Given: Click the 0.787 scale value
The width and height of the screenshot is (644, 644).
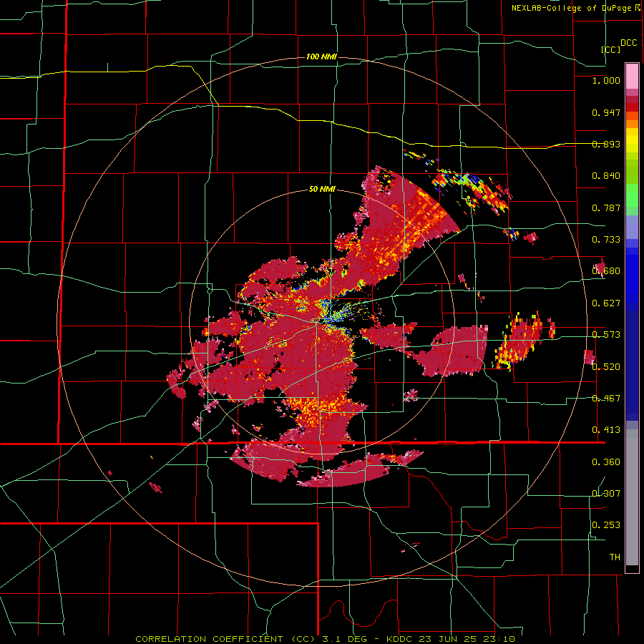Looking at the screenshot, I should coord(606,208).
